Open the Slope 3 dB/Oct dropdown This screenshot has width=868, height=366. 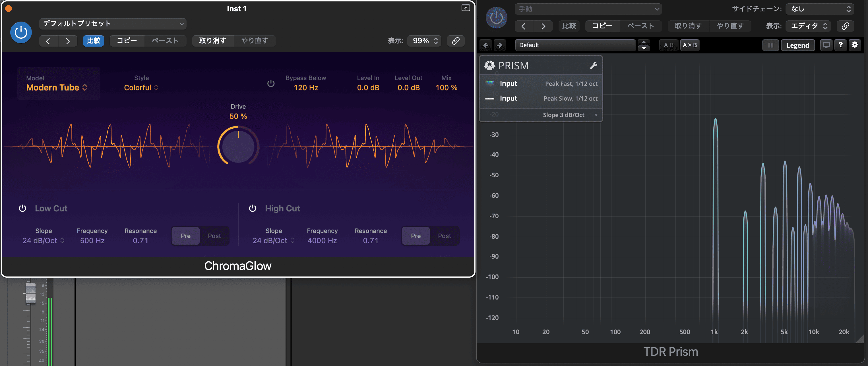(x=570, y=115)
